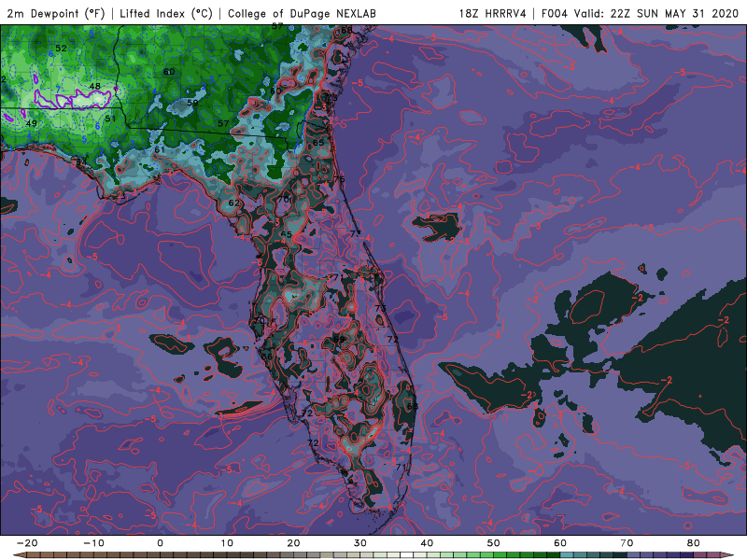Image resolution: width=747 pixels, height=560 pixels.
Task: Click the 70 label on the color scale
Action: click(x=627, y=543)
